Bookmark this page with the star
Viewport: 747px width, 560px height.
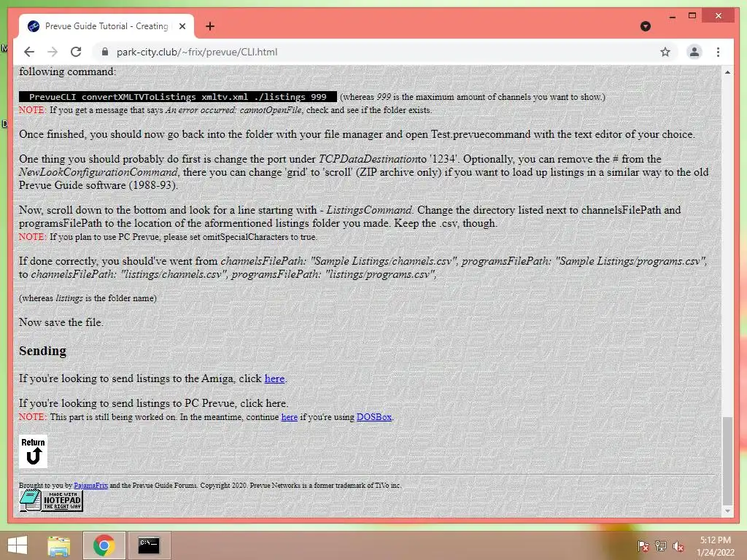pyautogui.click(x=665, y=52)
